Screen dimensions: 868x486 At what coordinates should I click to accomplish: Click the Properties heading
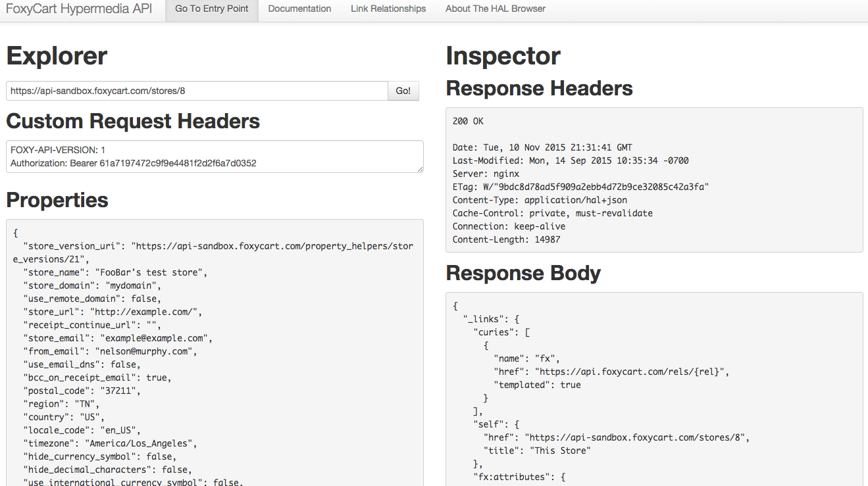pos(57,200)
